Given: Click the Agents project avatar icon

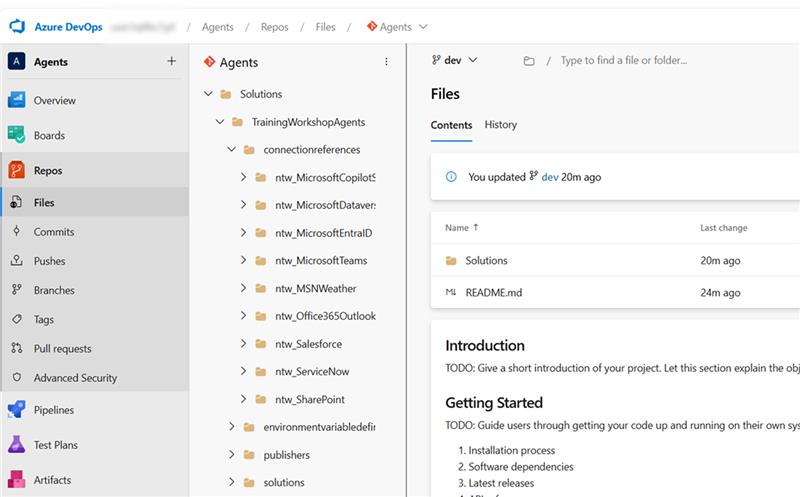Looking at the screenshot, I should (16, 61).
